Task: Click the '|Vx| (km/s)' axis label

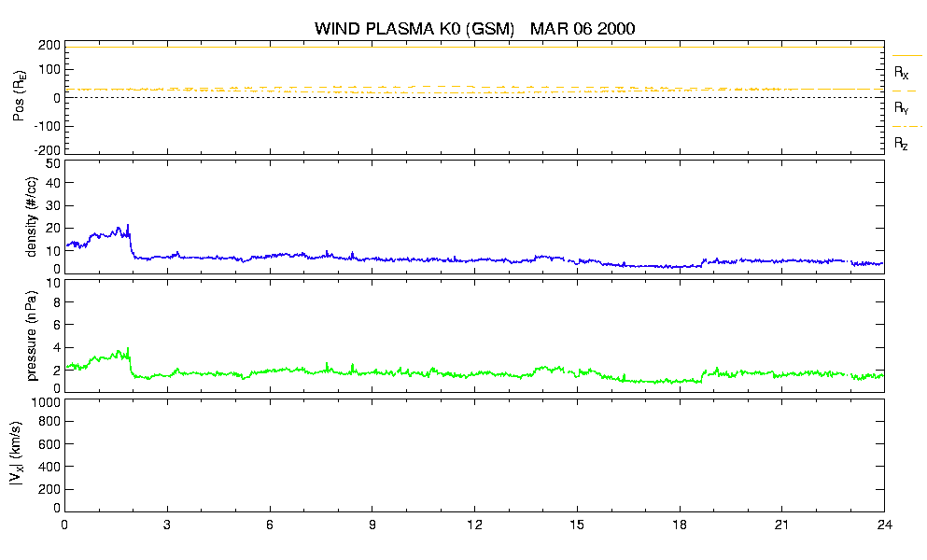Action: pyautogui.click(x=17, y=455)
